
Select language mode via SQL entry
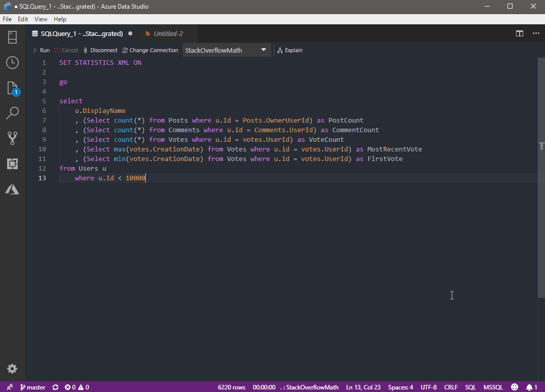point(470,387)
